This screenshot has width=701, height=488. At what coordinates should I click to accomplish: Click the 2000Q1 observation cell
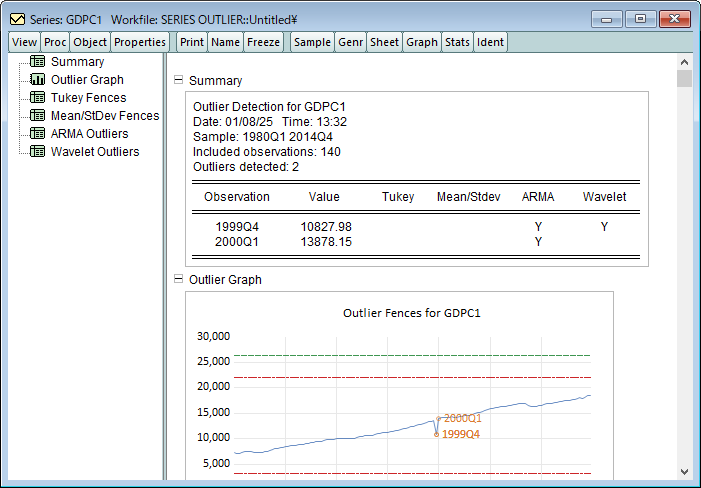pyautogui.click(x=237, y=242)
